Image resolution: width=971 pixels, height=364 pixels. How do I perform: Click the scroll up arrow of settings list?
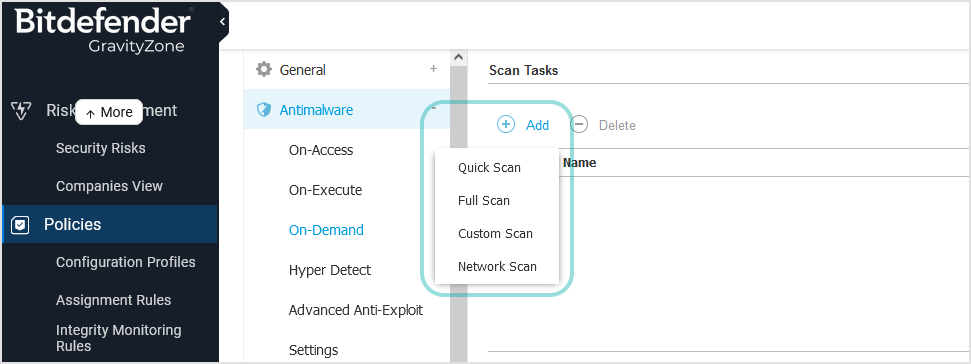(x=458, y=57)
